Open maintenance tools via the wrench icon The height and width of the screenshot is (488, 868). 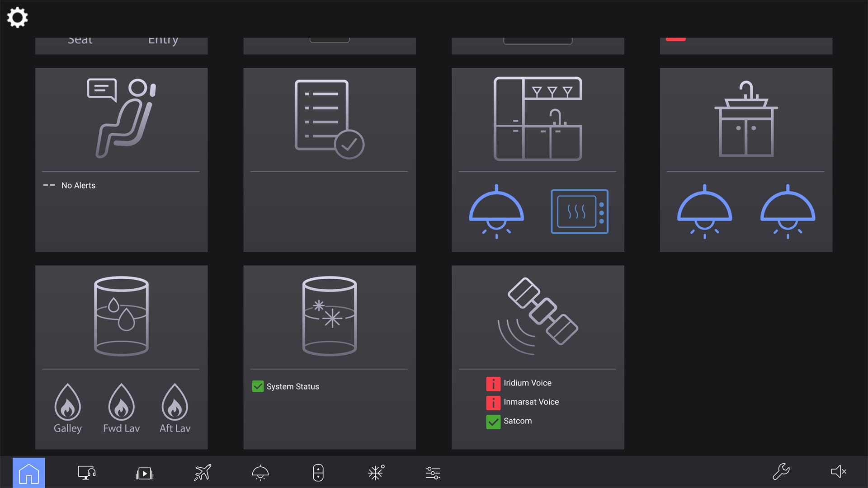coord(781,472)
